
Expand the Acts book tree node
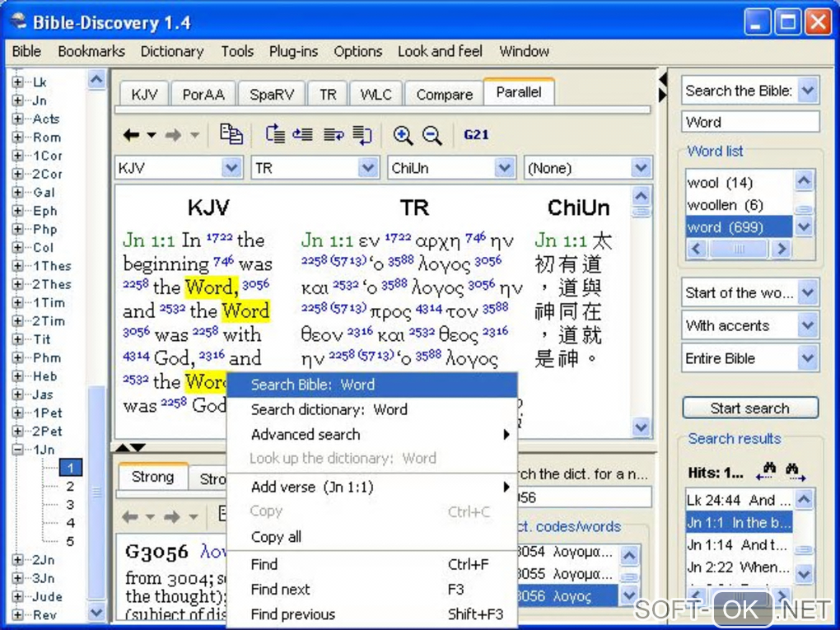pyautogui.click(x=17, y=119)
